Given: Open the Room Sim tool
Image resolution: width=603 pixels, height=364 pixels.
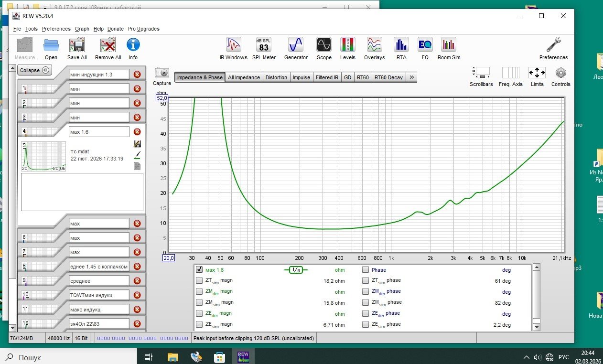Looking at the screenshot, I should (x=449, y=49).
